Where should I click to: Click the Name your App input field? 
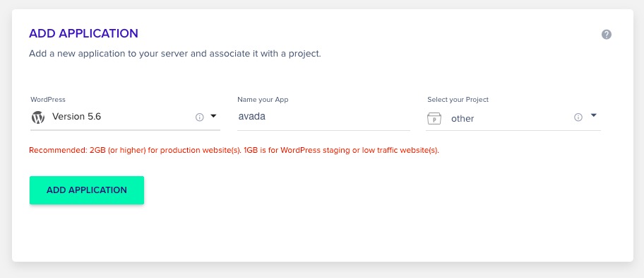(x=323, y=117)
